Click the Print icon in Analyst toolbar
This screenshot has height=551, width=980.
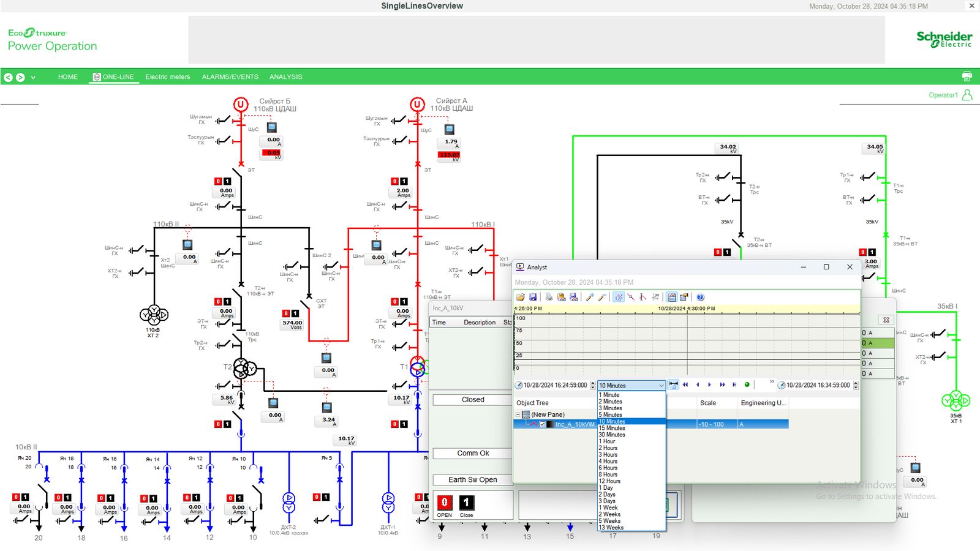549,297
